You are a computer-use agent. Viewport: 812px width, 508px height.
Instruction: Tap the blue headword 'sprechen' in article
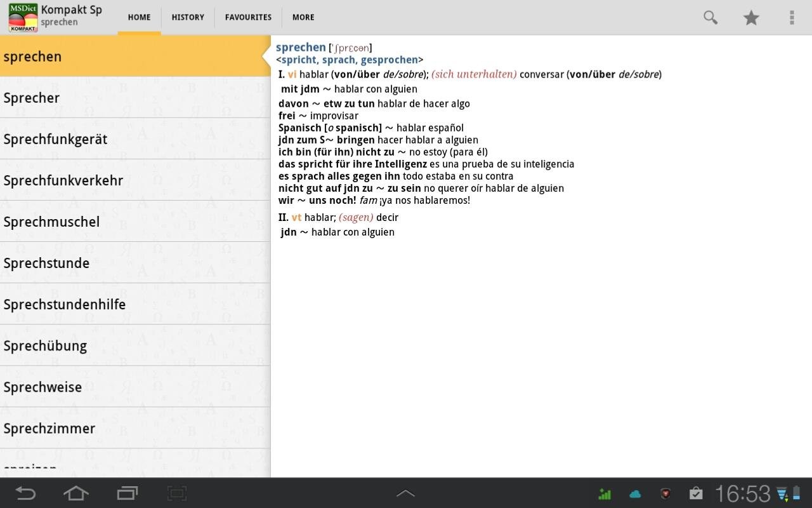[301, 48]
